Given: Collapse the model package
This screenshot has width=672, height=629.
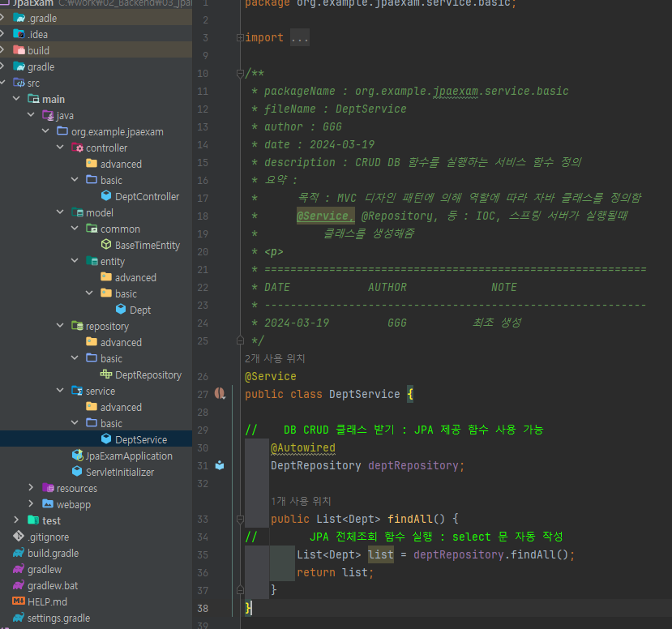Looking at the screenshot, I should click(x=60, y=212).
